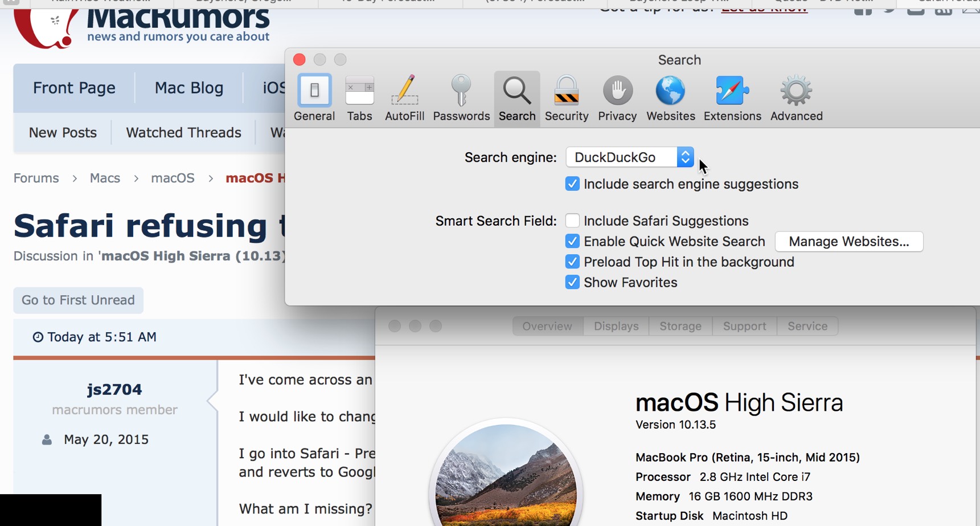Click the MacRumors apple logo
Screen dimensions: 980x526
46,28
